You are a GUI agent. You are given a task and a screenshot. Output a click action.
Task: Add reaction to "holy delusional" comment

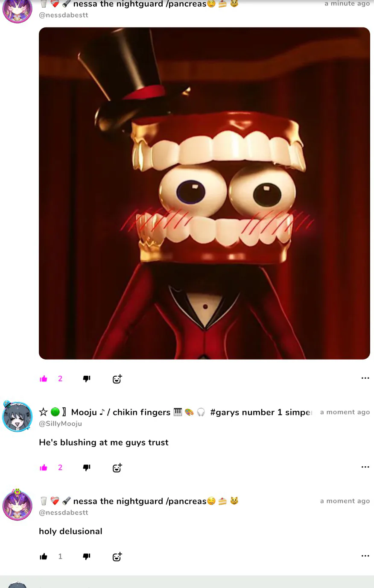(x=117, y=556)
